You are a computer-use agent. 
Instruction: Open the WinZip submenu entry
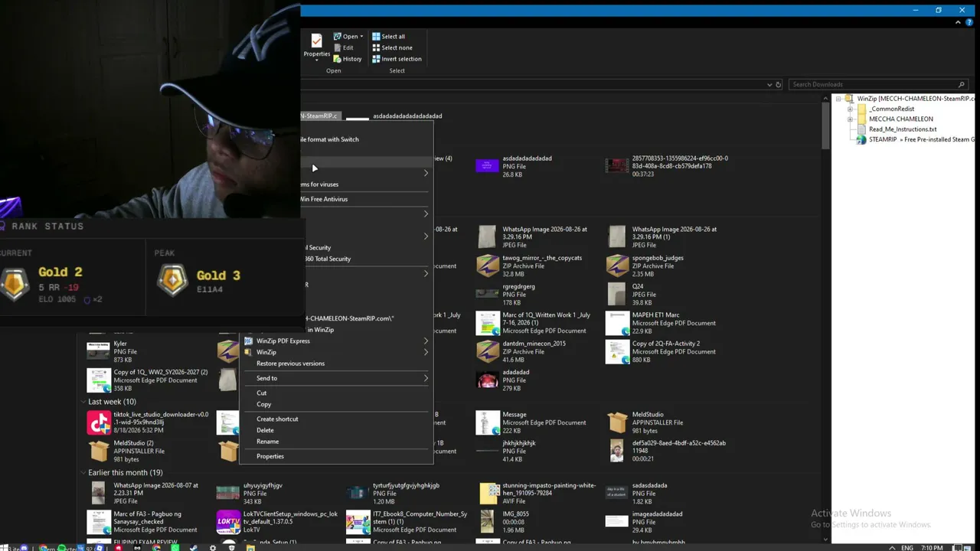pos(337,352)
